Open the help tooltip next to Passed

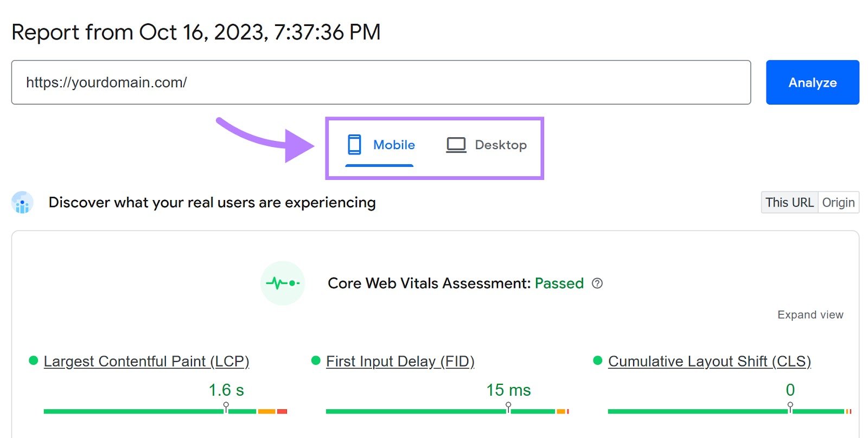coord(597,283)
